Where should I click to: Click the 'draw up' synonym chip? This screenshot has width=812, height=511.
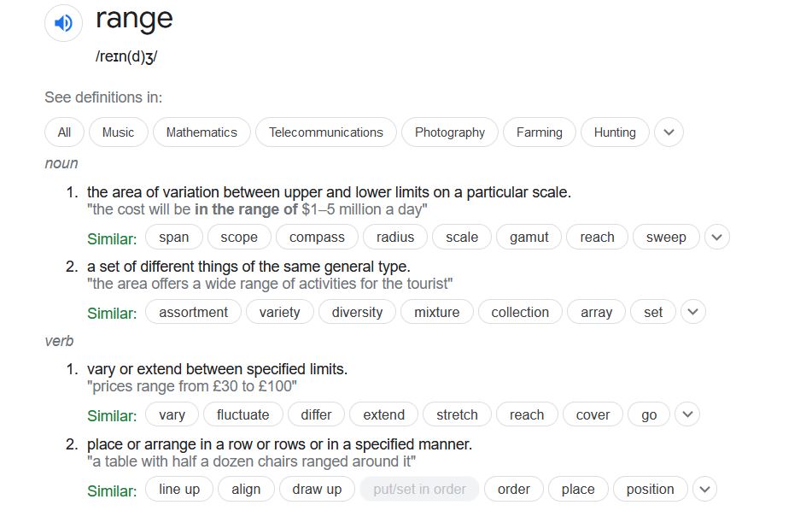pos(317,490)
